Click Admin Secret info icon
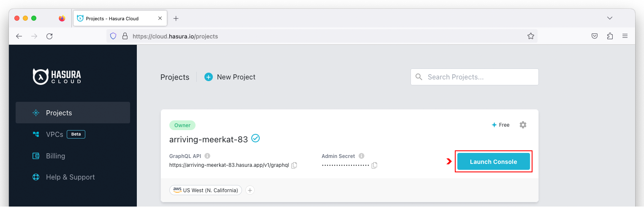The width and height of the screenshot is (644, 215). [361, 156]
